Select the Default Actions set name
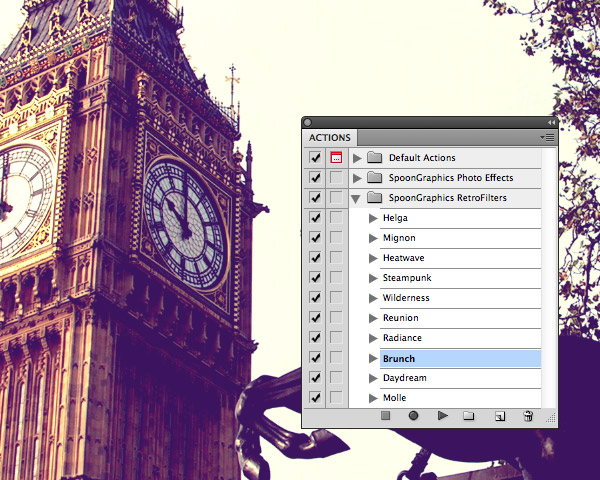 pos(422,158)
